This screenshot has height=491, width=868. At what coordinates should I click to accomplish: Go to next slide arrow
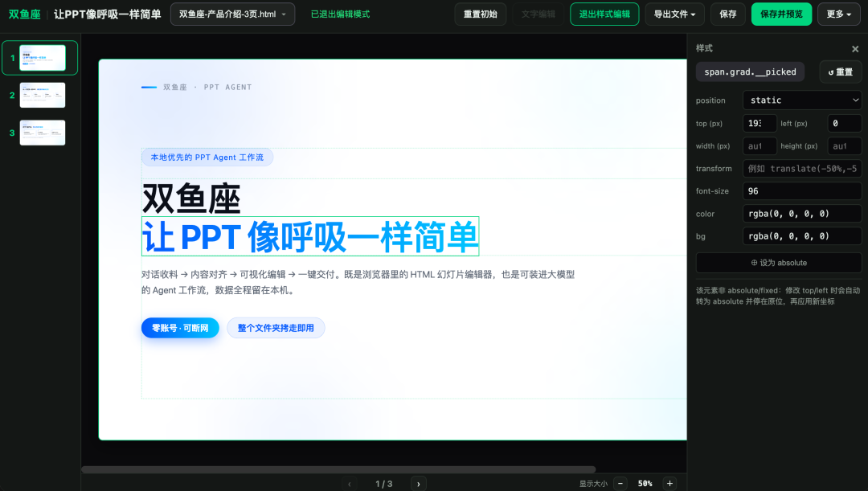coord(419,484)
